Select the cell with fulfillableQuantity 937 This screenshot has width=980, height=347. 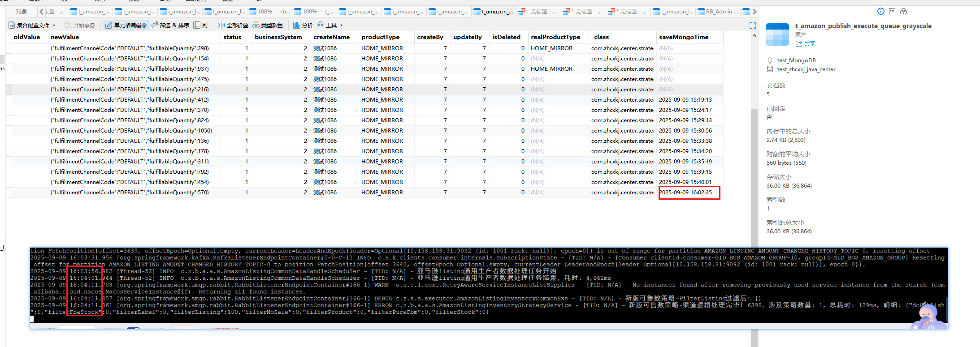(x=134, y=69)
